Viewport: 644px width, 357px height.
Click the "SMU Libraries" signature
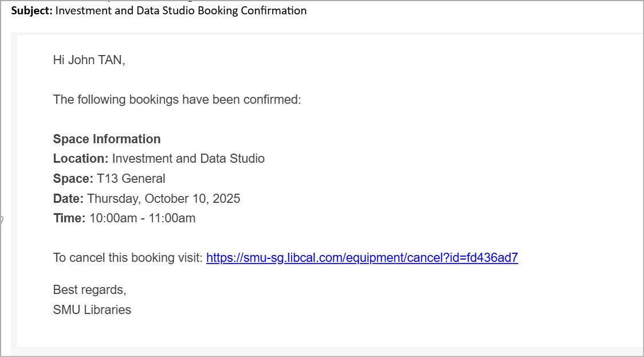tap(92, 310)
